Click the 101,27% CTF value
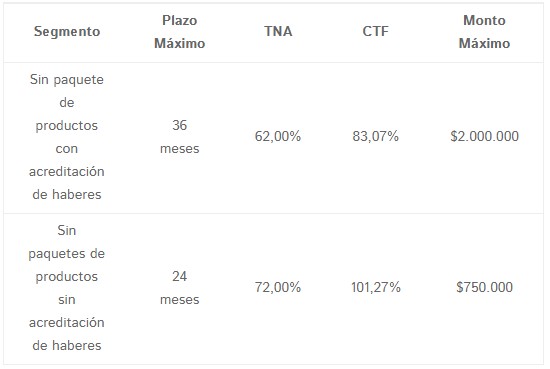Screen dimensions: 550x369 point(376,287)
